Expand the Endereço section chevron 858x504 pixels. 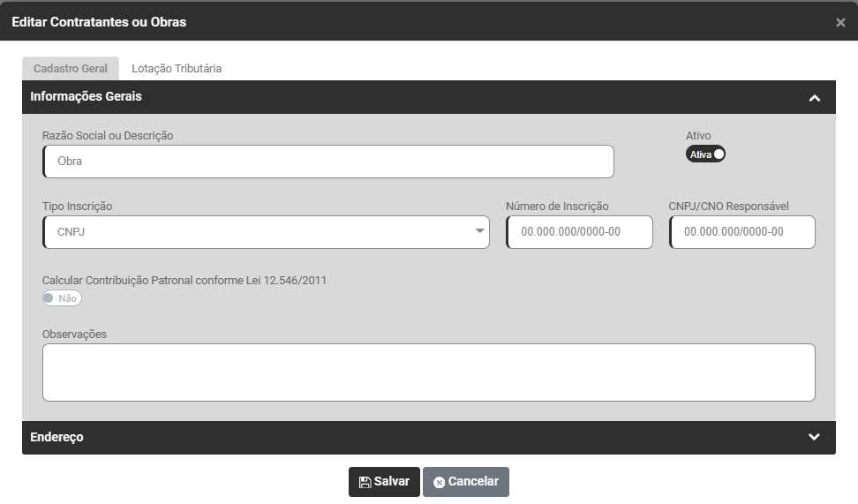814,437
